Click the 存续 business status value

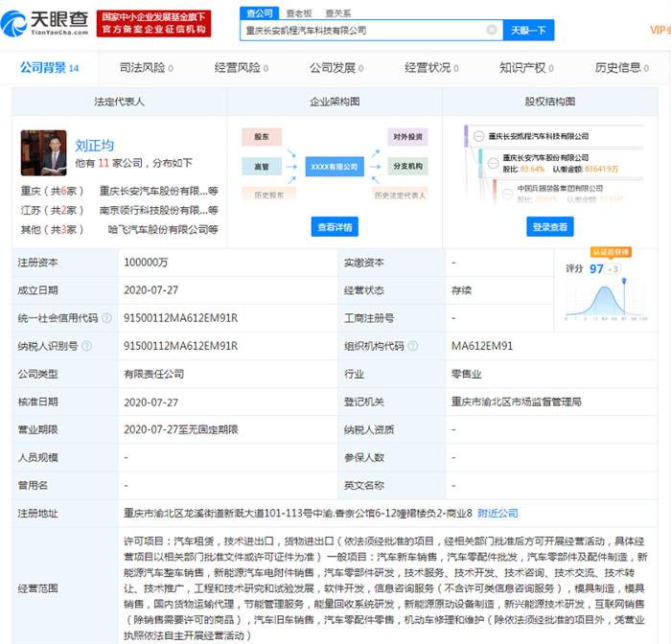[x=461, y=290]
